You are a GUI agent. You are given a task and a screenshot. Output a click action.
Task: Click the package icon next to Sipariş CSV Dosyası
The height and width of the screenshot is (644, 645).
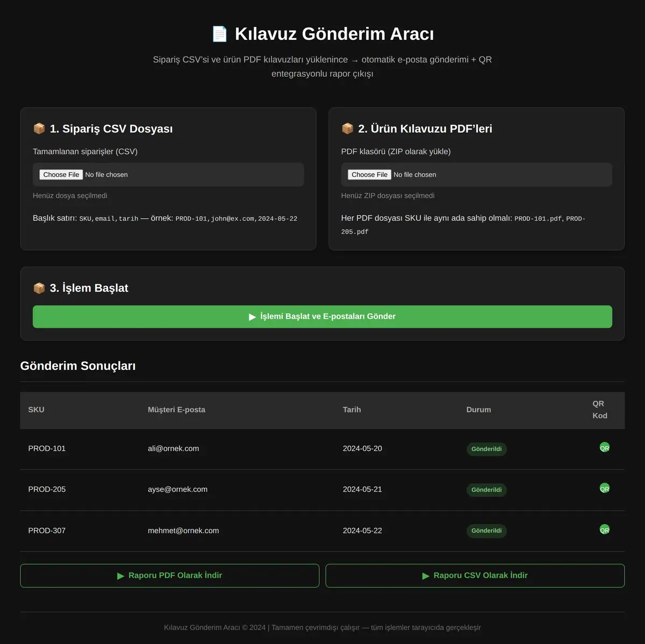39,128
